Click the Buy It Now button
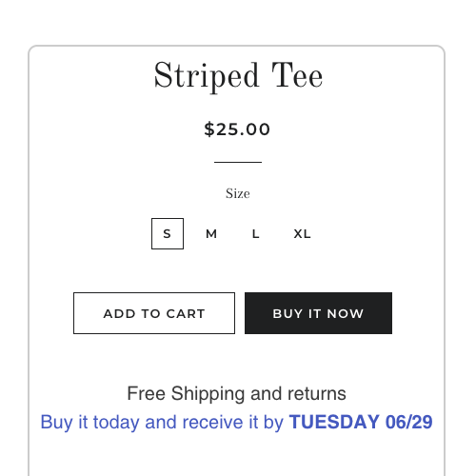Viewport: 476px width, 476px height. pyautogui.click(x=318, y=313)
